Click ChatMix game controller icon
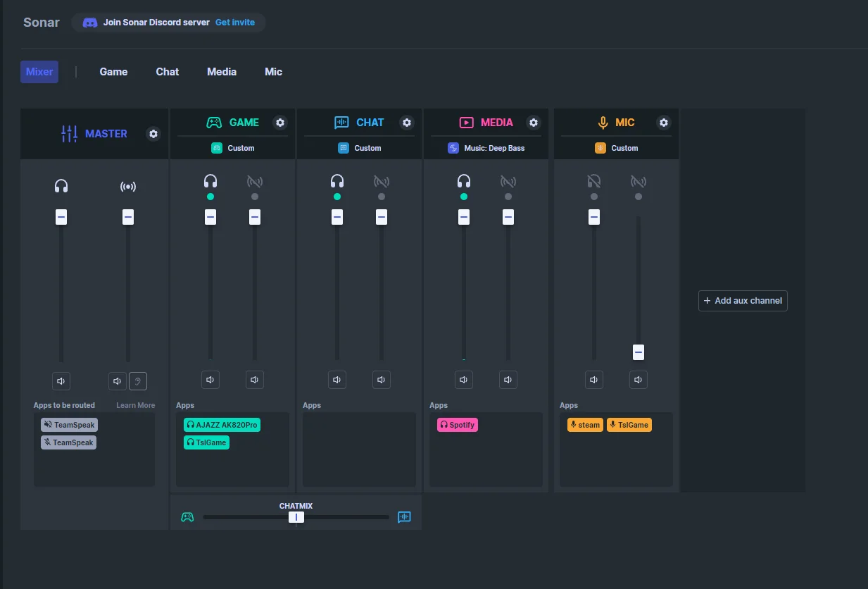Image resolution: width=868 pixels, height=589 pixels. (187, 517)
